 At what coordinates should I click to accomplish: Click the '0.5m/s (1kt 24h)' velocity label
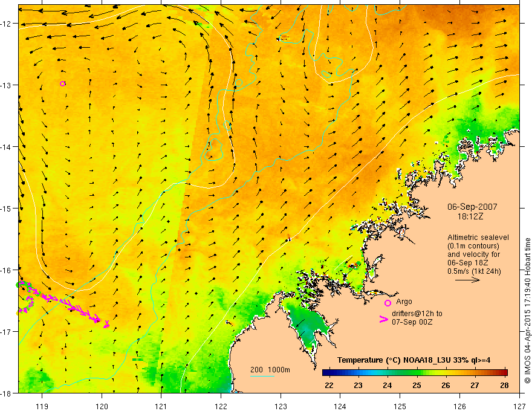coord(474,271)
